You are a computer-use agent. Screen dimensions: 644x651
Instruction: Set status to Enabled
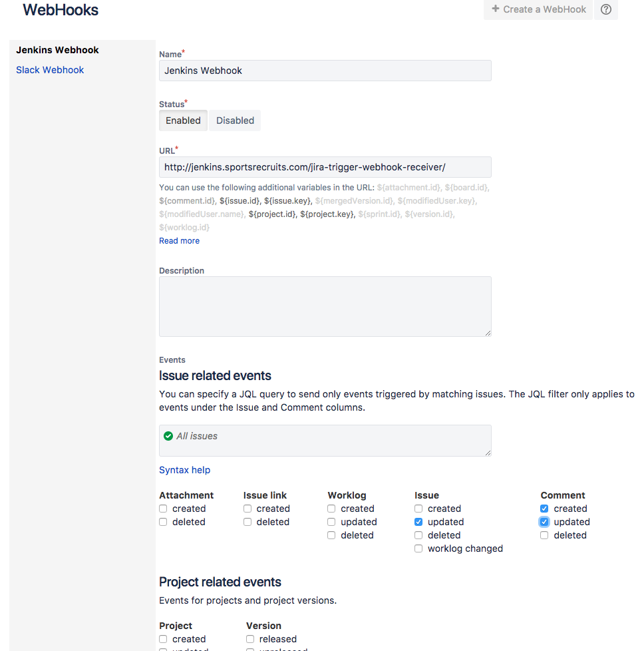tap(183, 120)
